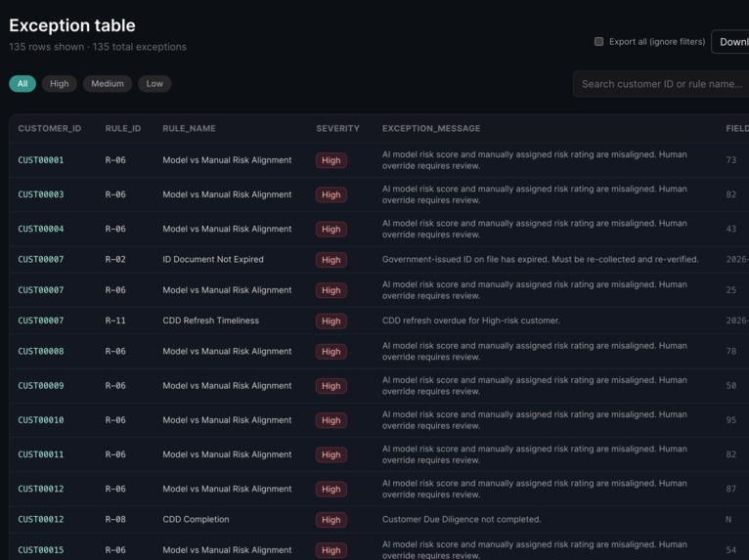This screenshot has width=749, height=560.
Task: Click the Exception table heading
Action: pos(72,25)
